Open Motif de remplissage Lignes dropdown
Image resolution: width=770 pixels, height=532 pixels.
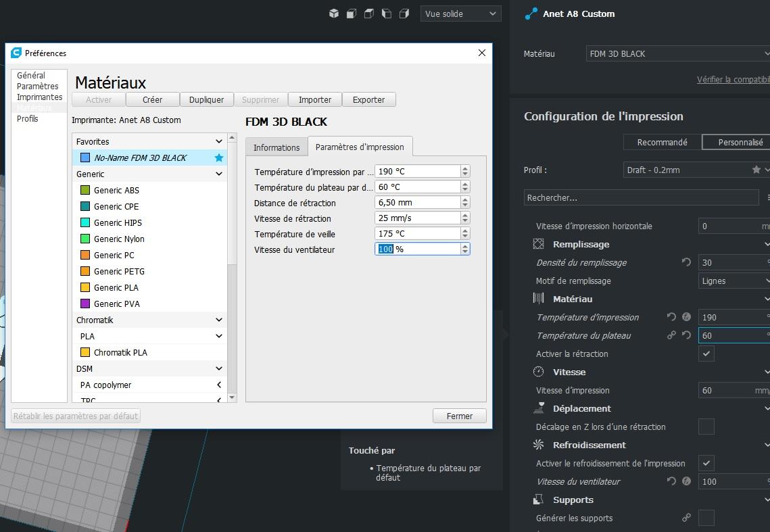[x=734, y=281]
